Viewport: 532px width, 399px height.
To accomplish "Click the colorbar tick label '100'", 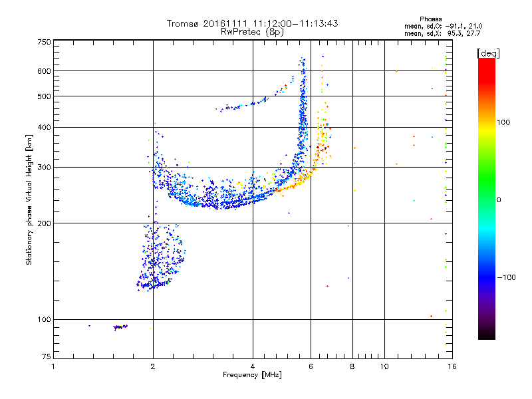I will coord(503,122).
